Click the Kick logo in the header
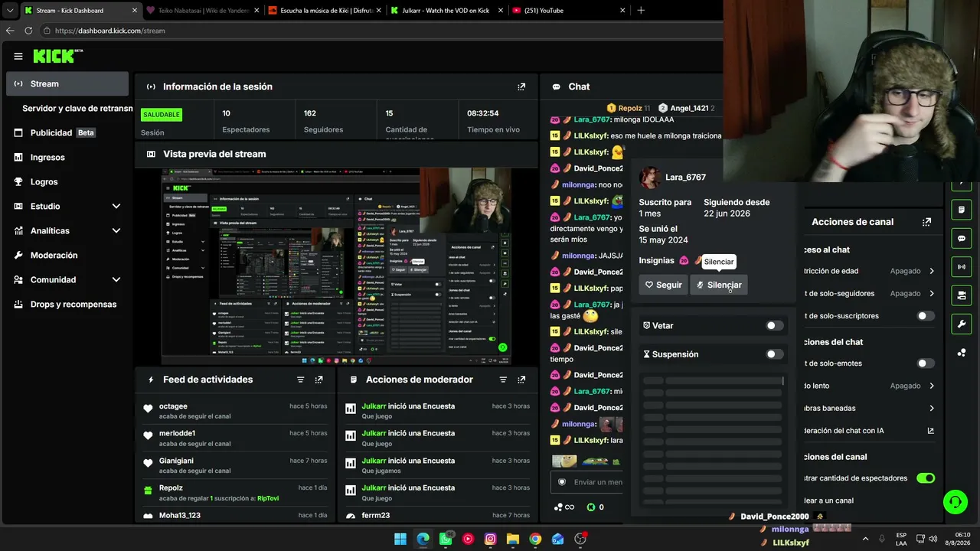Viewport: 980px width, 551px height. (x=57, y=56)
